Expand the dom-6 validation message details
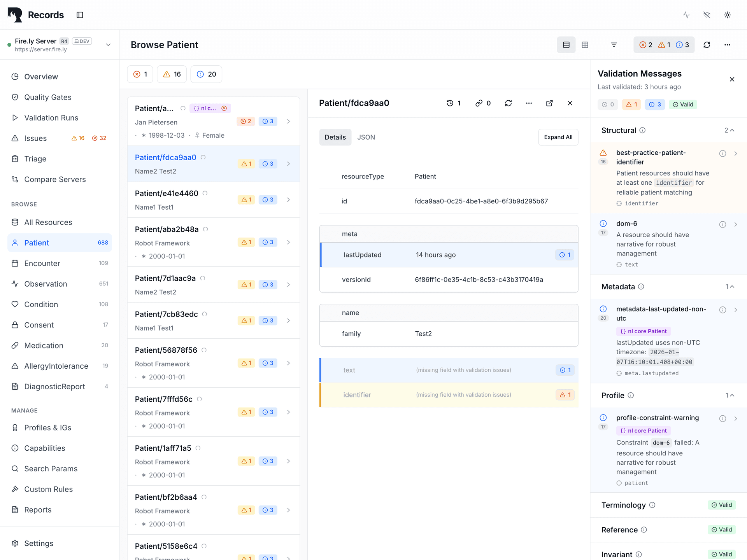The width and height of the screenshot is (747, 560). (x=736, y=224)
